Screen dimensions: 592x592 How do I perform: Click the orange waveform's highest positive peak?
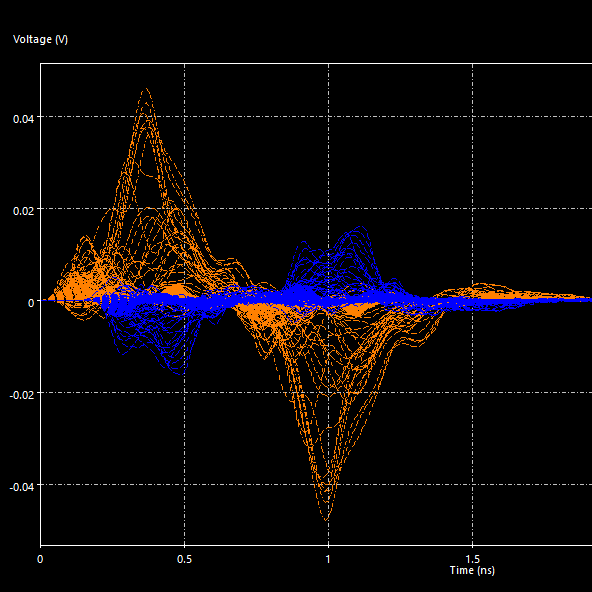[x=146, y=89]
